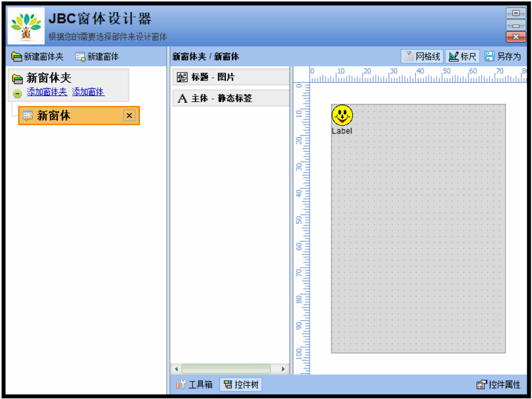532x399 pixels.
Task: Switch to the 工具箱 toolbox tab
Action: pyautogui.click(x=194, y=385)
